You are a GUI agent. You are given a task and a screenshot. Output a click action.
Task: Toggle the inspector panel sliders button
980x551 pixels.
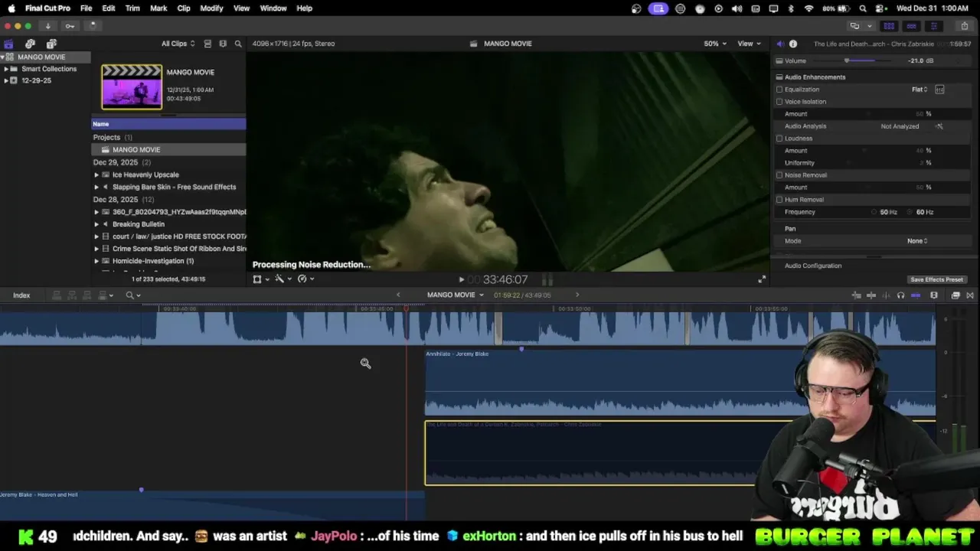coord(933,26)
